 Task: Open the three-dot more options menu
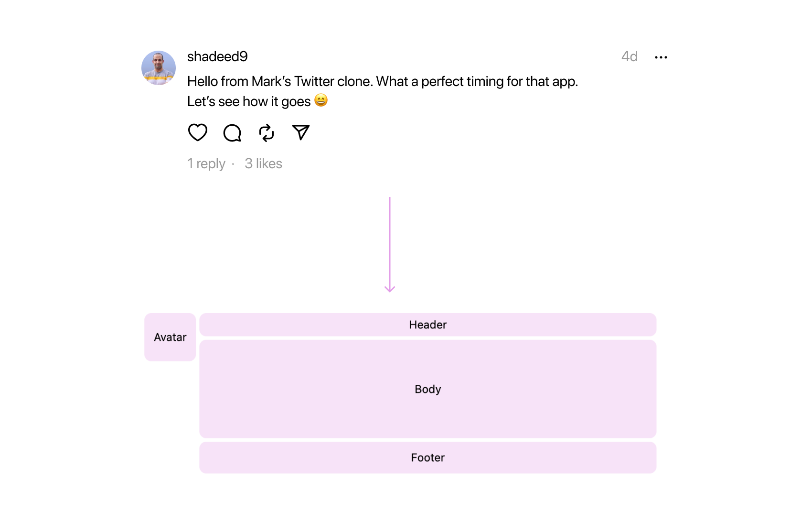click(x=661, y=57)
